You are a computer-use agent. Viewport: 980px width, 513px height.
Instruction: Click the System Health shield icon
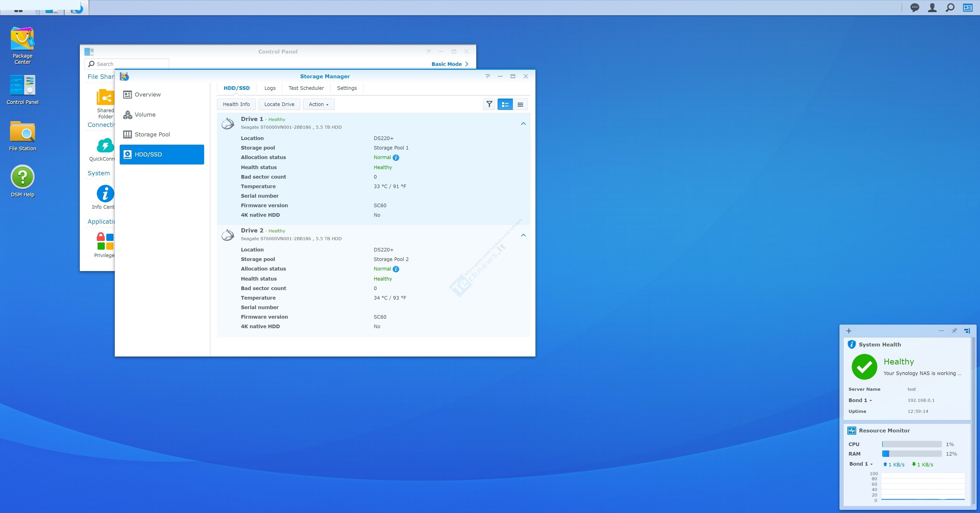tap(851, 345)
